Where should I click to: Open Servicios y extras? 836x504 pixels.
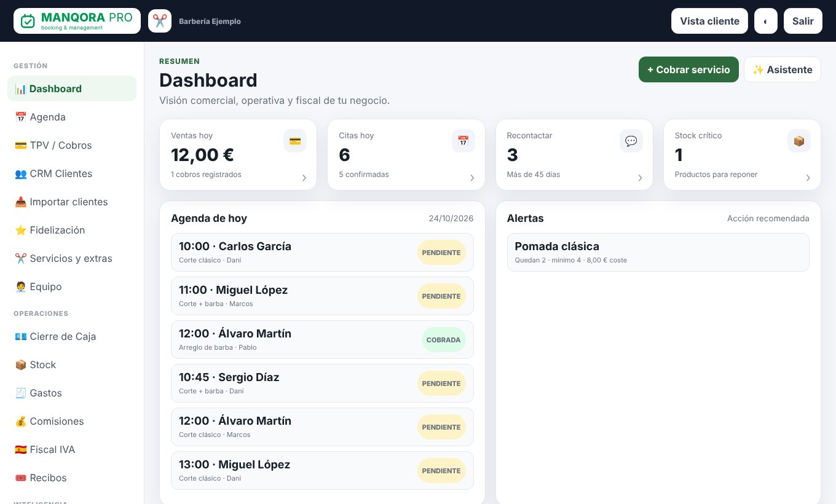tap(72, 258)
